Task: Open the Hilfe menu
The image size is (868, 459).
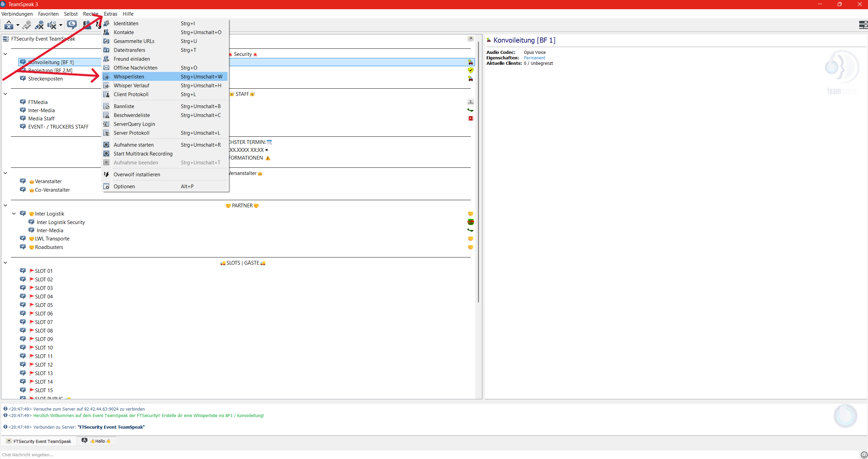Action: [128, 14]
